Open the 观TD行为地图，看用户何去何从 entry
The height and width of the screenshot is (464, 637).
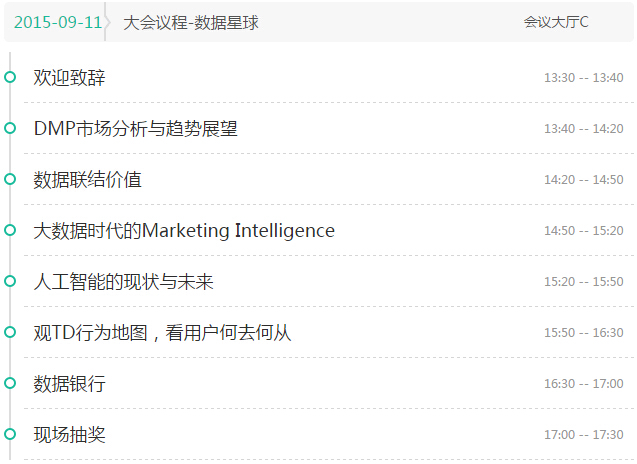coord(162,333)
